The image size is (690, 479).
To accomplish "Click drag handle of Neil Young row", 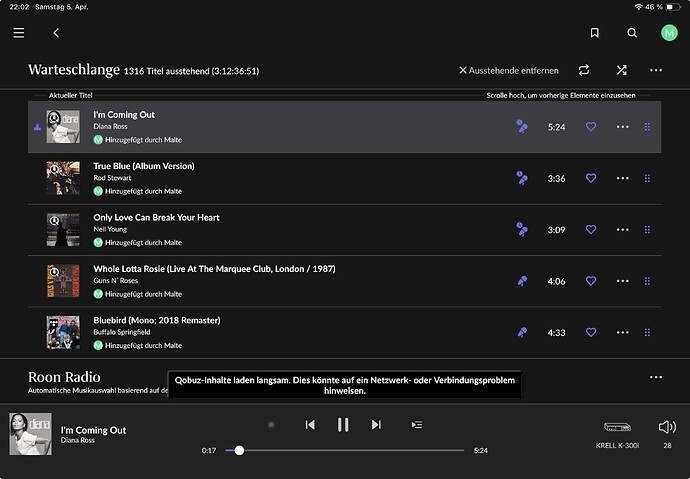I will [647, 230].
